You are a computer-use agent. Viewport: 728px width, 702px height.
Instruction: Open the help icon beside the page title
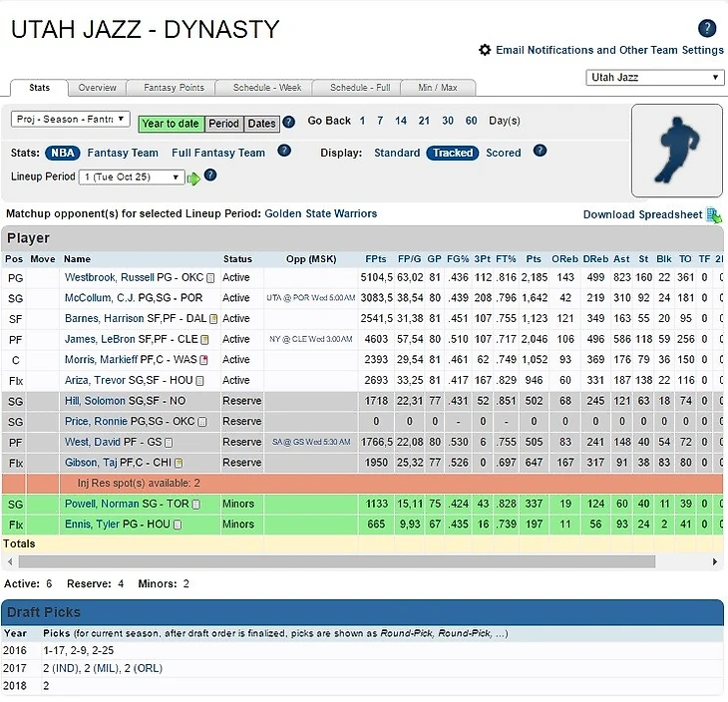tap(707, 28)
